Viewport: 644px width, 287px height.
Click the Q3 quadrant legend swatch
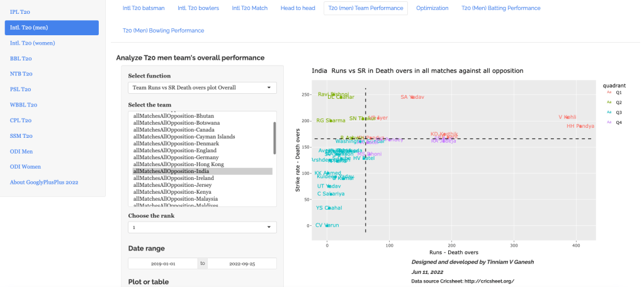pyautogui.click(x=609, y=112)
